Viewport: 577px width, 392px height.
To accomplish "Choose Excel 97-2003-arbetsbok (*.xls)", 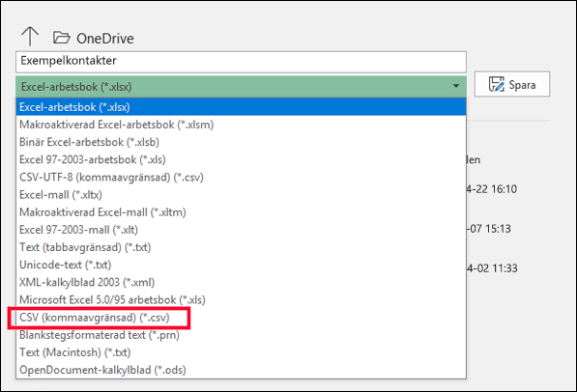I will (241, 159).
